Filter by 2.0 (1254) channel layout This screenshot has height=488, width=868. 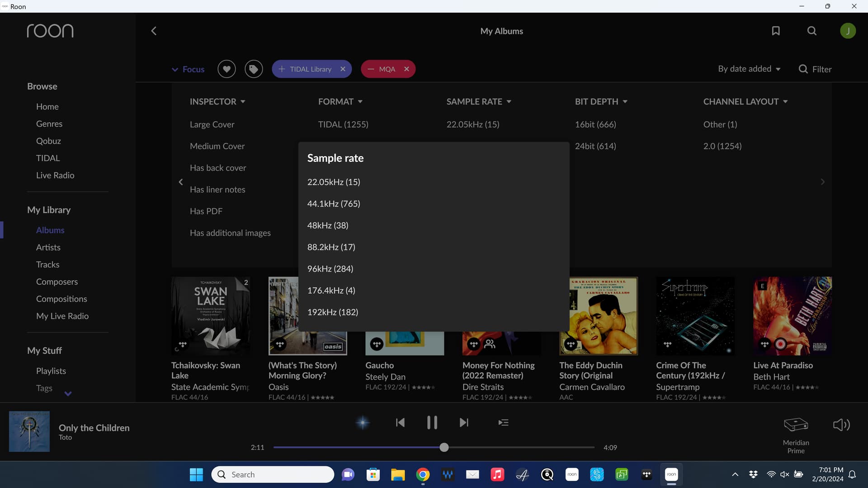[722, 146]
